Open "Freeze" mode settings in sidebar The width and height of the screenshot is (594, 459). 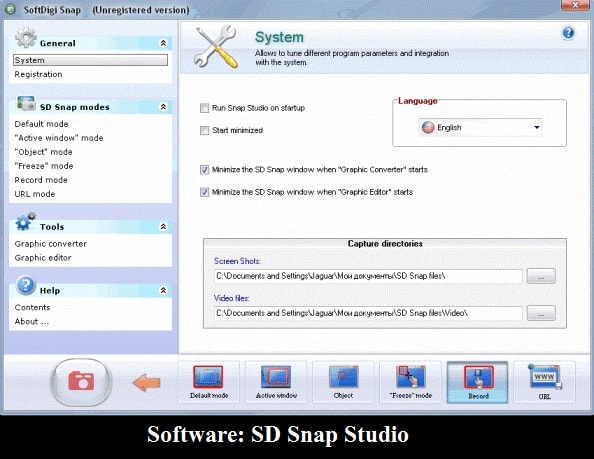(x=44, y=166)
